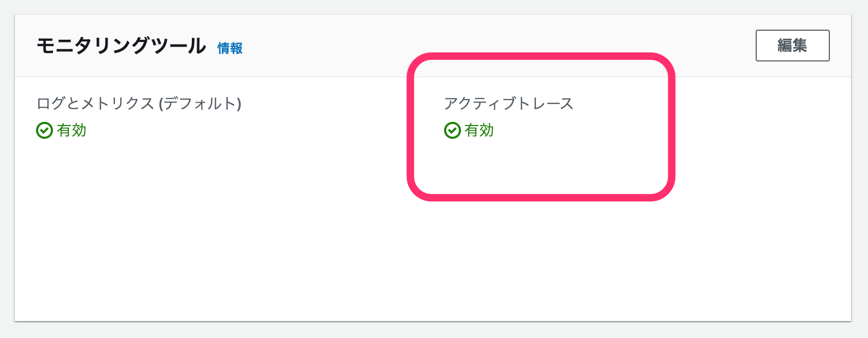
Task: Click the モニタリングツール panel heading
Action: pos(121,46)
